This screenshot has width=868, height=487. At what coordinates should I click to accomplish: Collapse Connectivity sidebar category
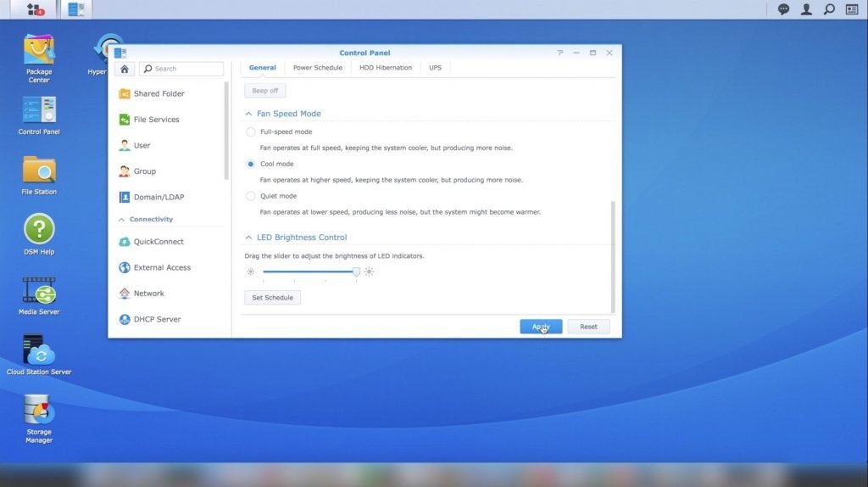pyautogui.click(x=121, y=220)
